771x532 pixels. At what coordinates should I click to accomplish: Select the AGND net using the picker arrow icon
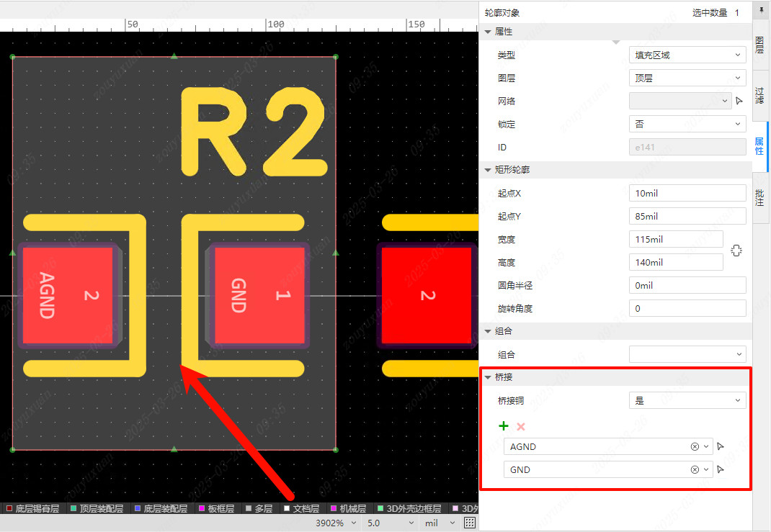(x=721, y=446)
